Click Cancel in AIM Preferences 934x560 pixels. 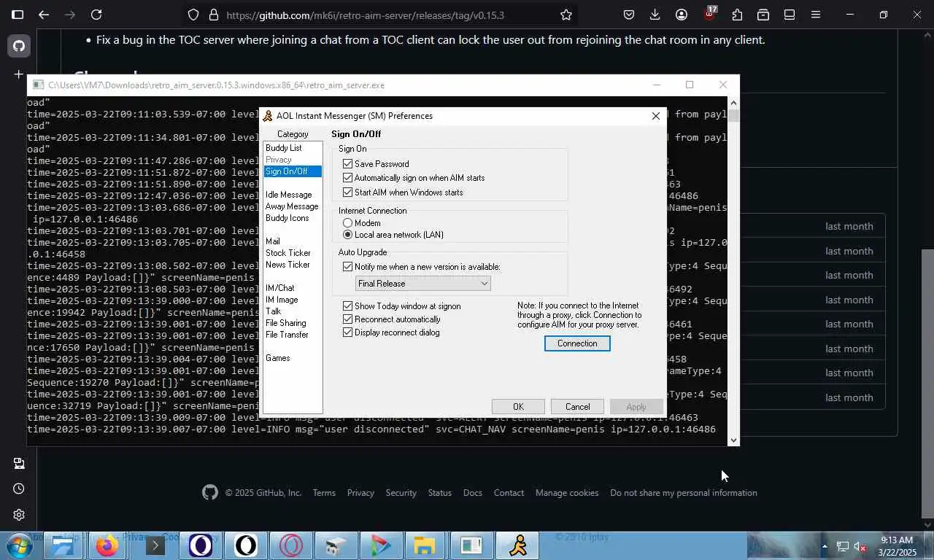point(577,407)
